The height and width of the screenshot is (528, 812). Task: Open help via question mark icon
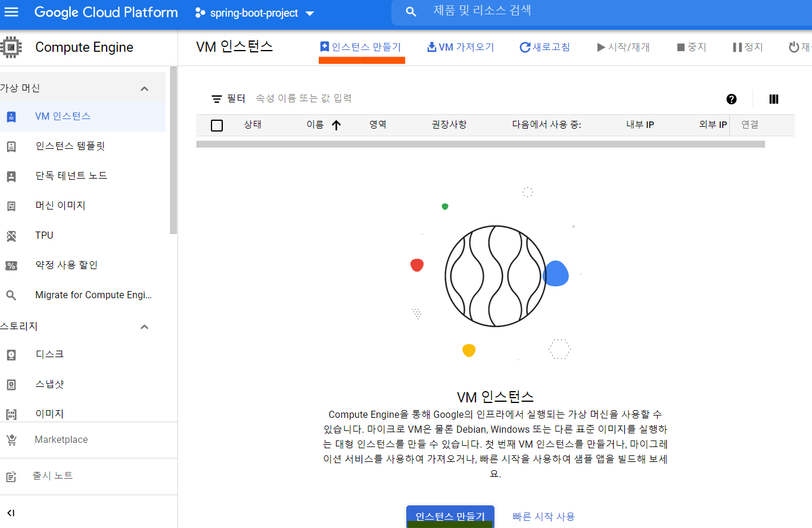pyautogui.click(x=732, y=99)
